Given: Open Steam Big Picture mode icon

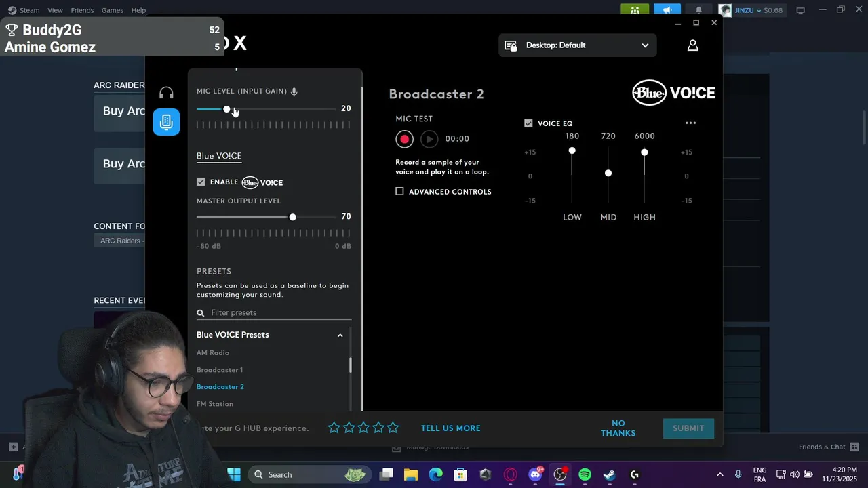Looking at the screenshot, I should point(800,10).
